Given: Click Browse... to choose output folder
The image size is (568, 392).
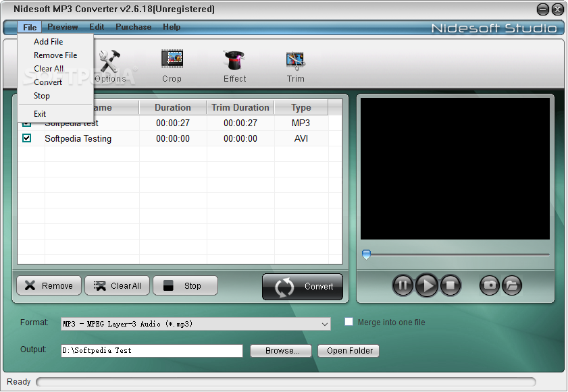Looking at the screenshot, I should tap(281, 350).
